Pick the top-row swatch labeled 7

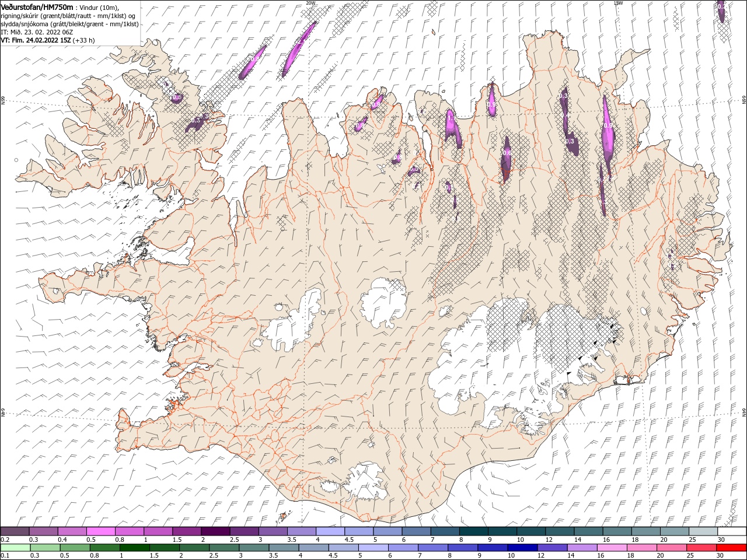click(x=444, y=531)
